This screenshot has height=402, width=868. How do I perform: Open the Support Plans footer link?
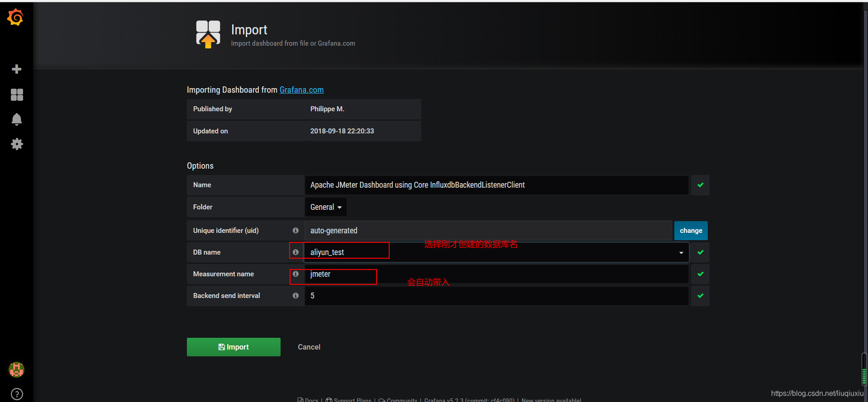pos(348,400)
